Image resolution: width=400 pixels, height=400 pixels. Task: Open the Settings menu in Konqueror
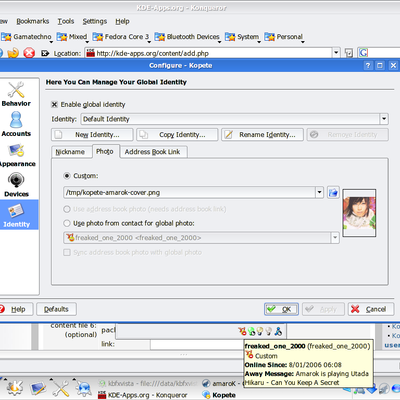(95, 21)
